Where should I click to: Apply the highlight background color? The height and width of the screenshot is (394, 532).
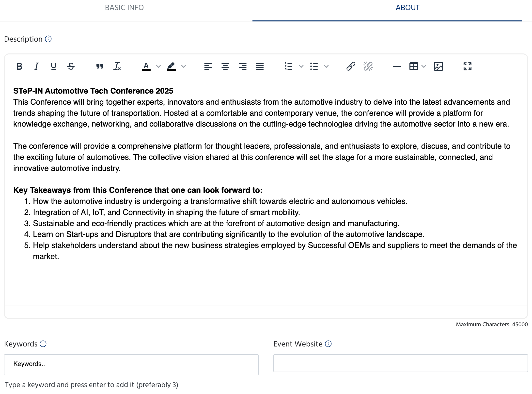click(171, 66)
